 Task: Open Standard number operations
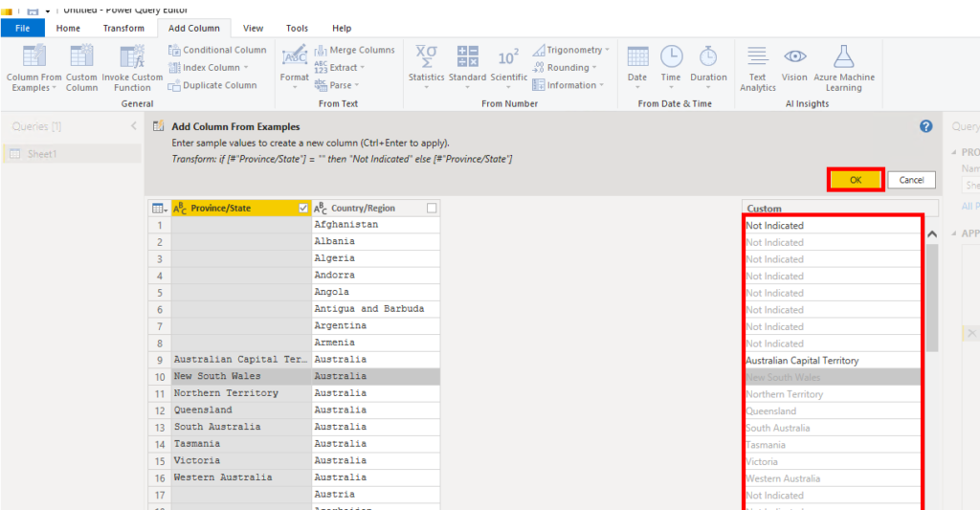[x=467, y=66]
